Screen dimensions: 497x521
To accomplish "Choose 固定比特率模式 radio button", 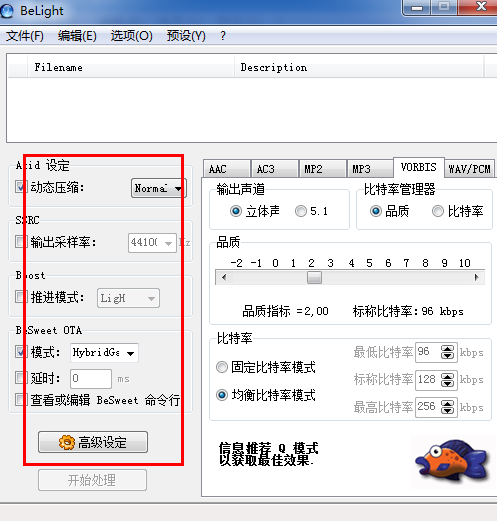I will [x=222, y=367].
